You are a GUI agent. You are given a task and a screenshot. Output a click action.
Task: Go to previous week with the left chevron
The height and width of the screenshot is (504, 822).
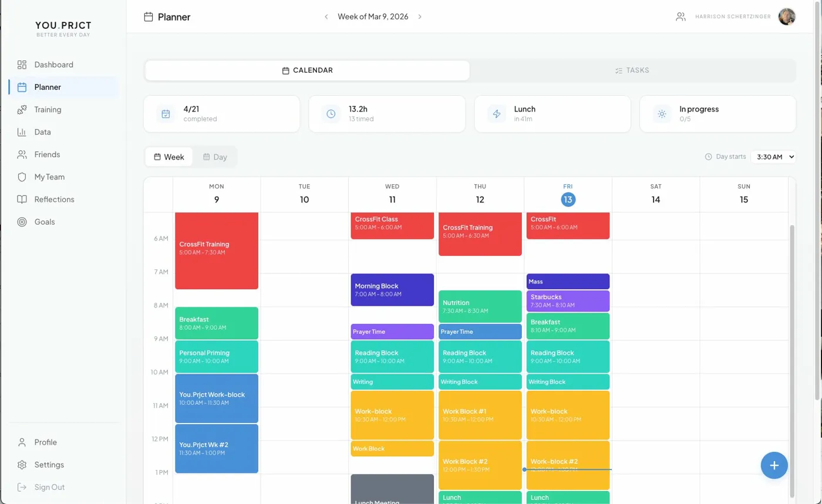point(326,17)
